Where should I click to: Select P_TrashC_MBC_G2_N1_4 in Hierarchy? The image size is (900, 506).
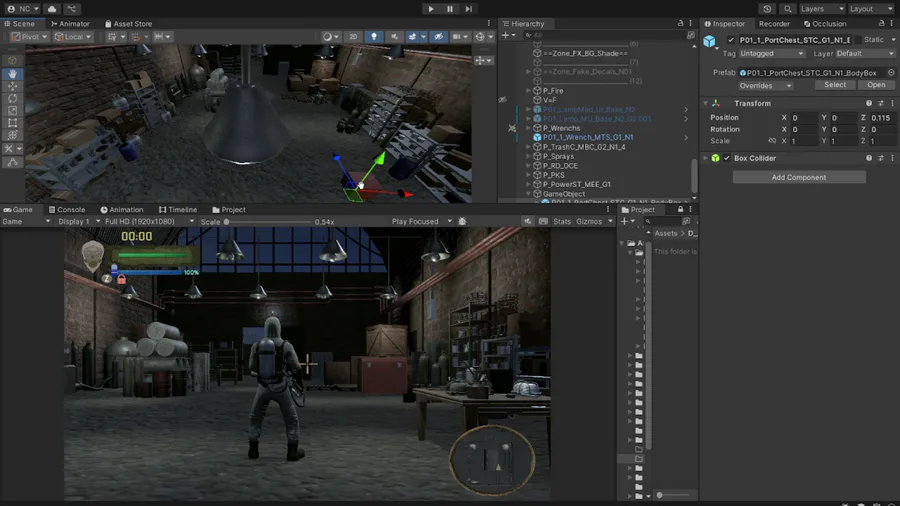584,147
